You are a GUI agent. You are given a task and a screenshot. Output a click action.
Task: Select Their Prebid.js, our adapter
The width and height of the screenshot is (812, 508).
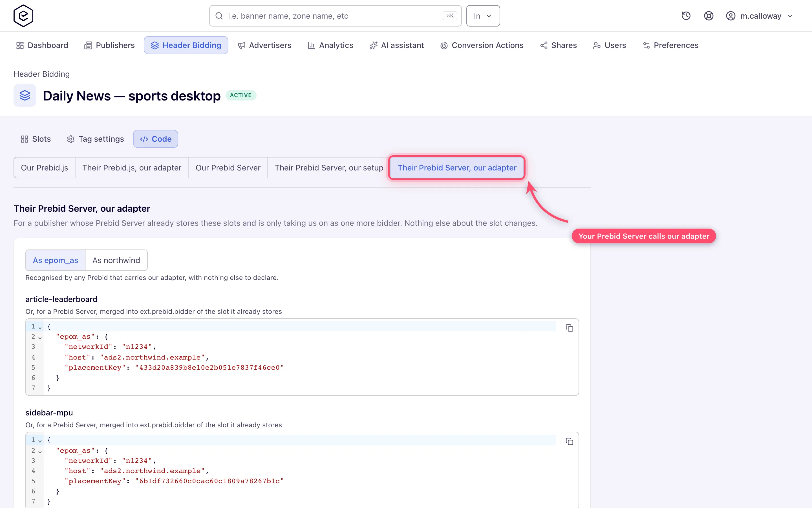132,168
